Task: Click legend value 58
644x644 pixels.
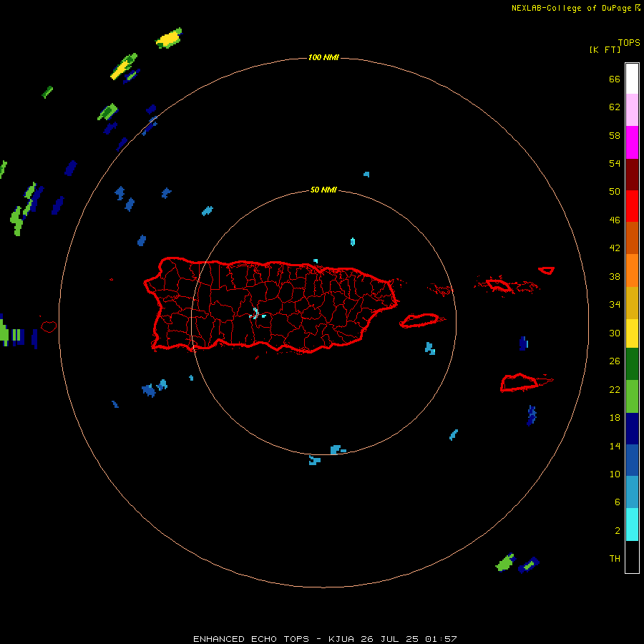Action: 615,135
